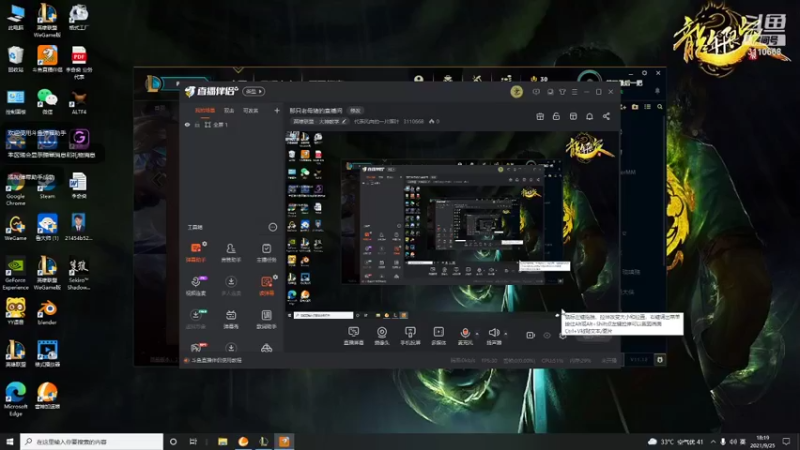
Task: Open Sekiro Shadows desktop shortcut
Action: point(79,273)
